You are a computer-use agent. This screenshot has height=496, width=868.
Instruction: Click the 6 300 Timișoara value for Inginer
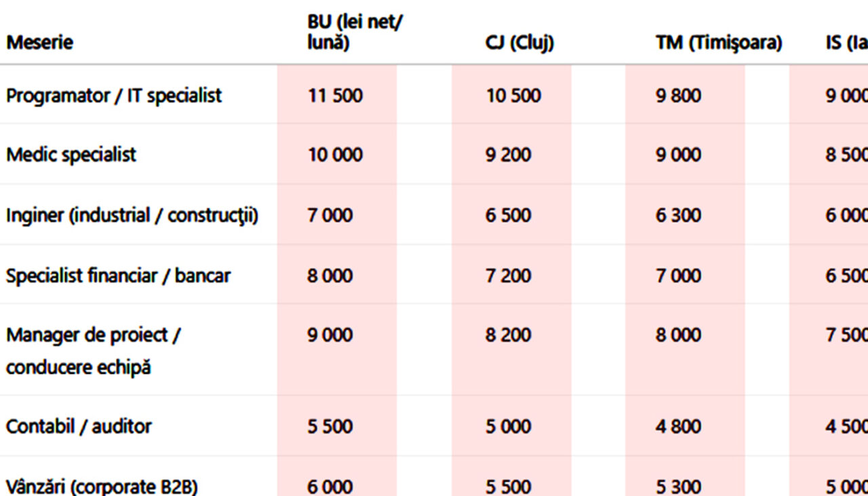[x=678, y=216]
